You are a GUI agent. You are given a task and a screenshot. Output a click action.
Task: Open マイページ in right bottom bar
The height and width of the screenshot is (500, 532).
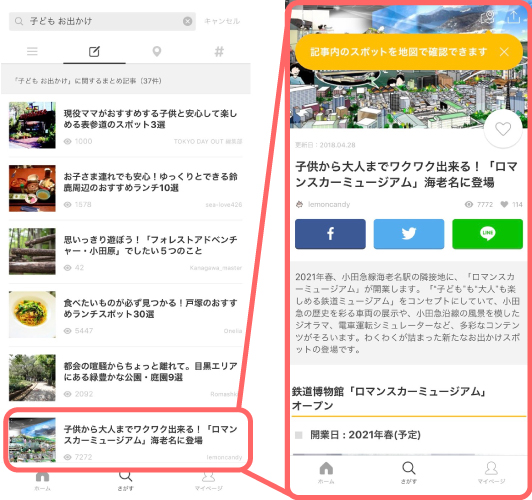491,473
